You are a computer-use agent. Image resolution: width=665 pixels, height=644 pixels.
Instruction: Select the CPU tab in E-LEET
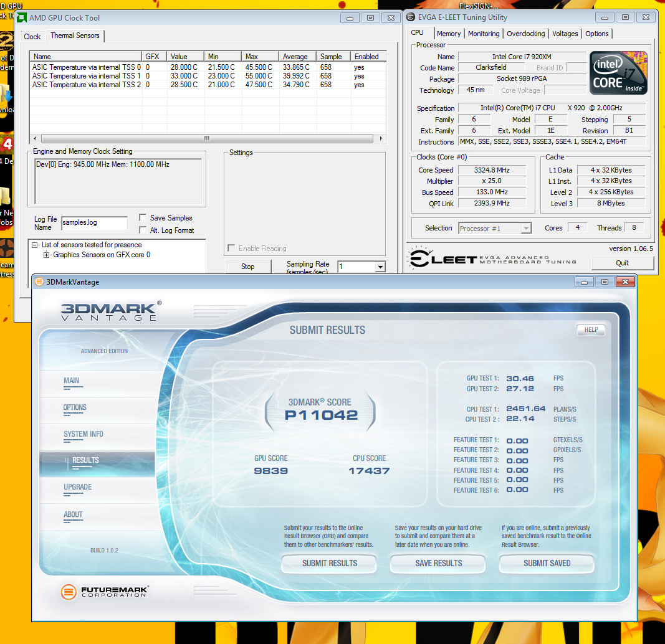(x=418, y=32)
